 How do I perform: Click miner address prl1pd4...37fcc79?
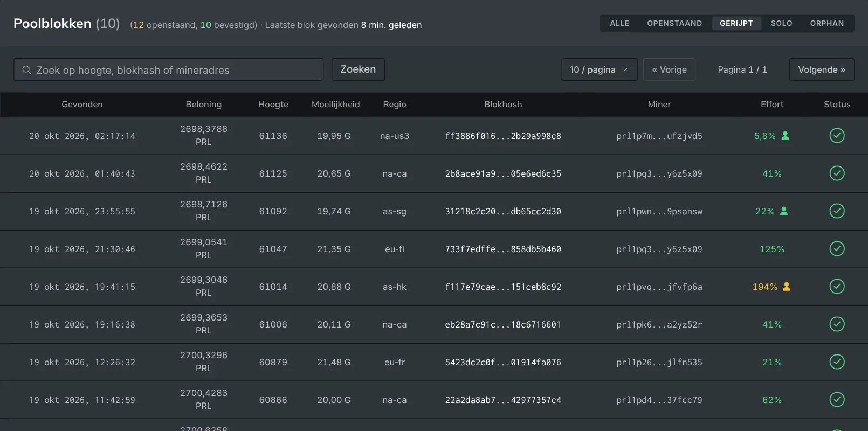click(659, 400)
